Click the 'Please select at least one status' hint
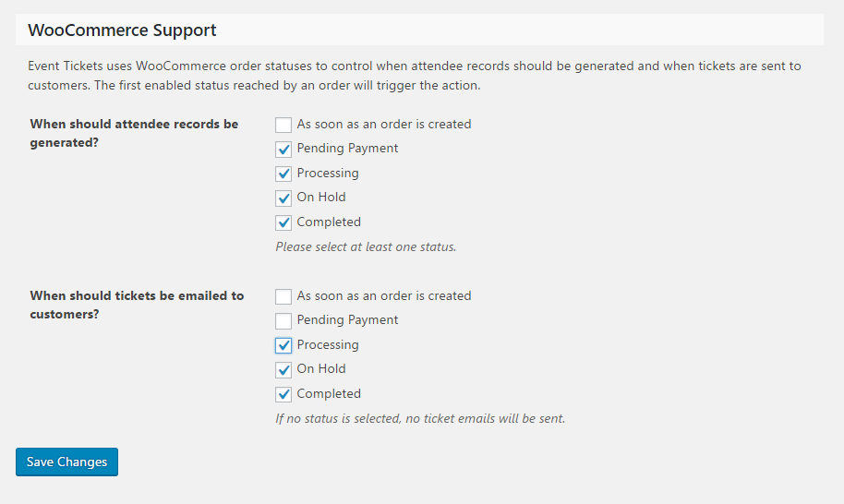This screenshot has width=844, height=504. (x=366, y=246)
